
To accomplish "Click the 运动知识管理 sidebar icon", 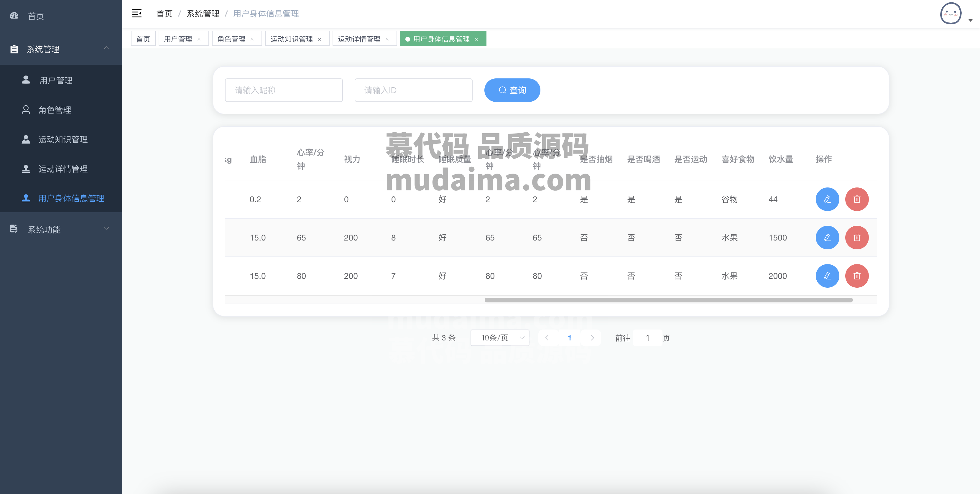I will pyautogui.click(x=26, y=139).
